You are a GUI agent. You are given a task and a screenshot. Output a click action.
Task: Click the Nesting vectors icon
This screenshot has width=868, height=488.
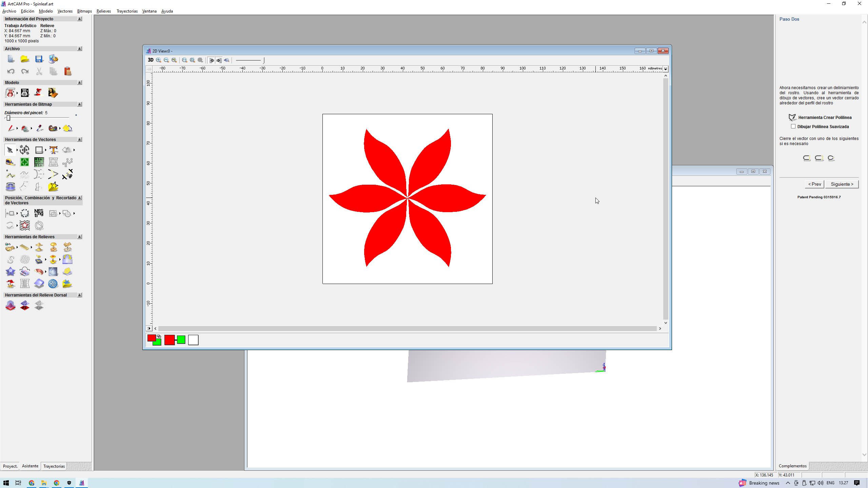(x=39, y=213)
